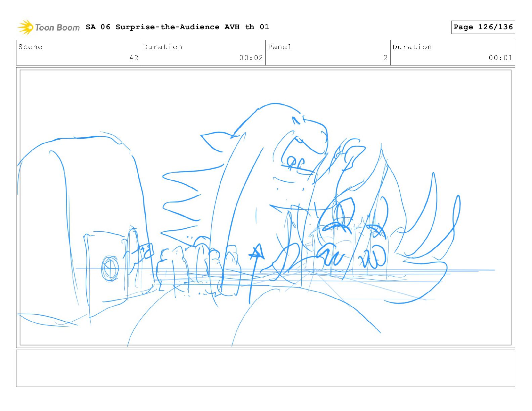Viewport: 532px width, 411px height.
Task: Click the panel duration value '00:01'
Action: [x=500, y=58]
